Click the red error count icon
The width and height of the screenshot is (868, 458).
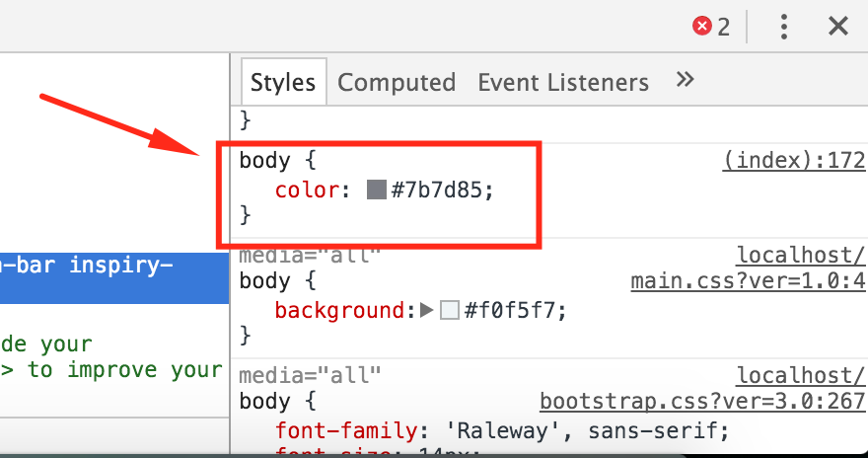(702, 26)
